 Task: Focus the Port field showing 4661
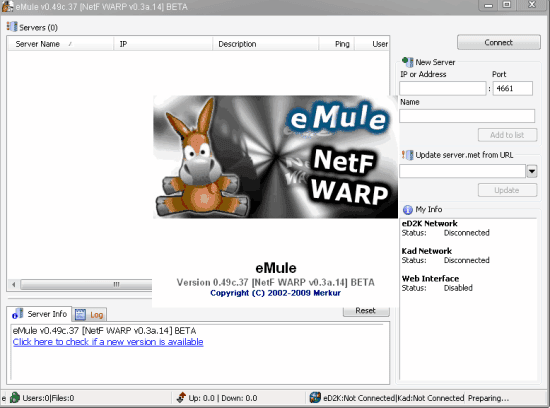512,88
